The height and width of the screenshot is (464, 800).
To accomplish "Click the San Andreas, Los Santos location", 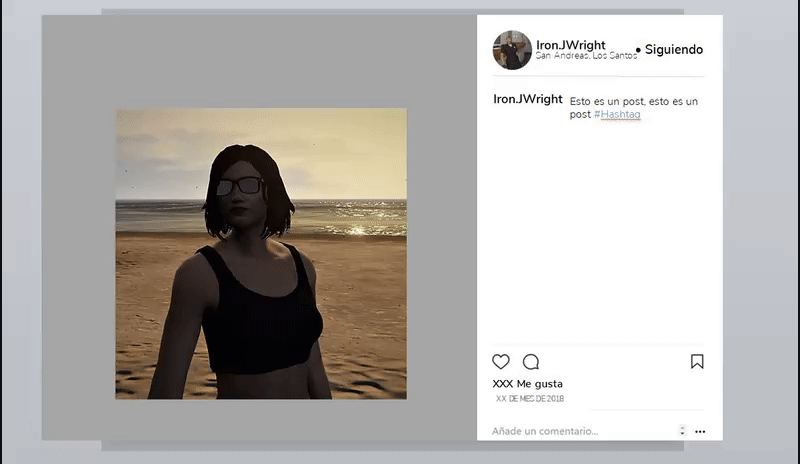I will click(586, 55).
